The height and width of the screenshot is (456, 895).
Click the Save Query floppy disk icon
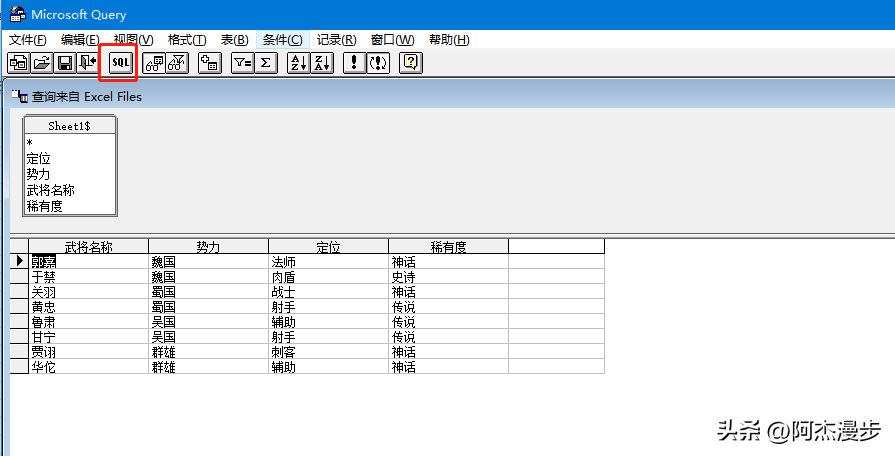[x=65, y=62]
